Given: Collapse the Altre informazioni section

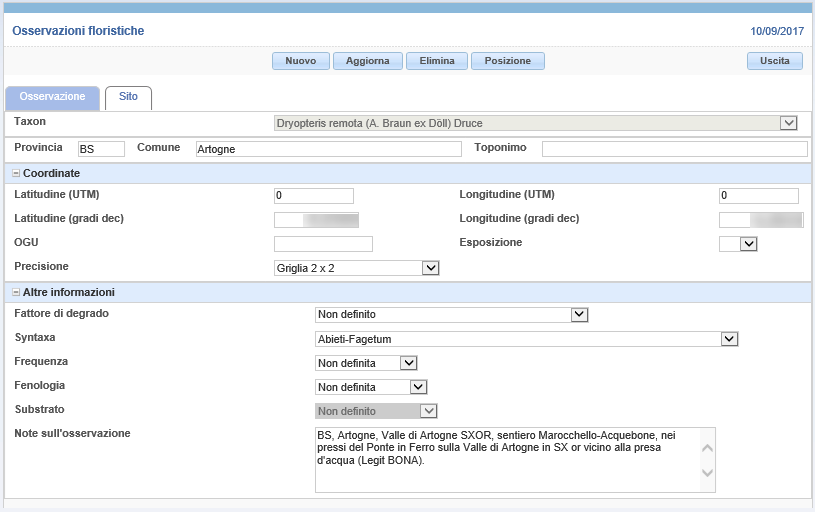Looking at the screenshot, I should [x=16, y=292].
